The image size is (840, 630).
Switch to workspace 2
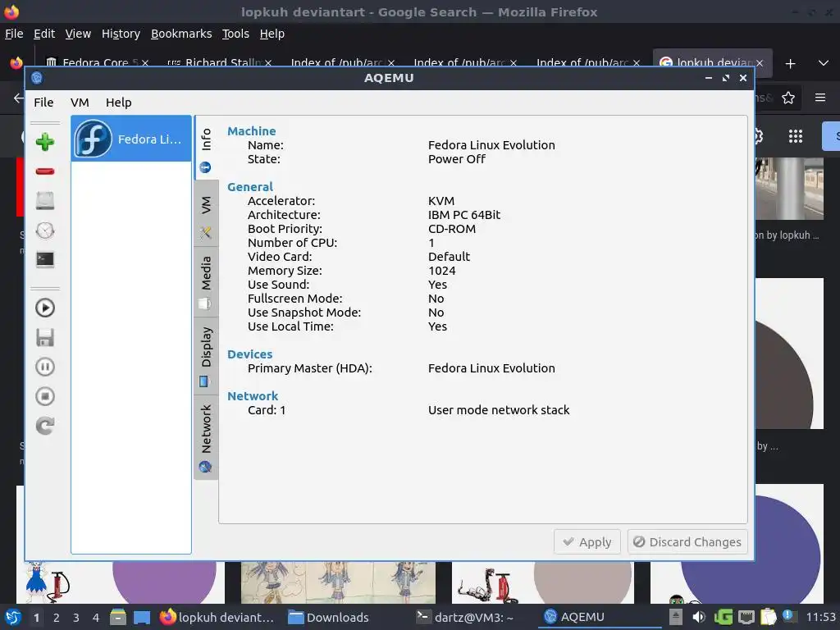coord(57,618)
